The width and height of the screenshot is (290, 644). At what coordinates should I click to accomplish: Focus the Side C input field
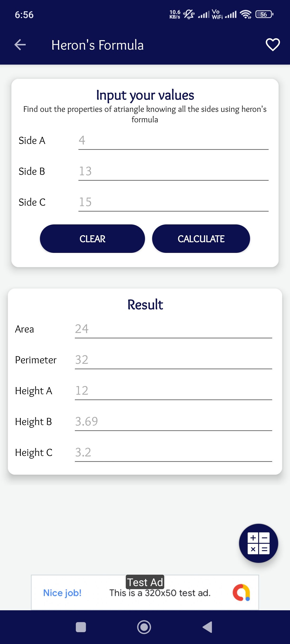click(173, 202)
